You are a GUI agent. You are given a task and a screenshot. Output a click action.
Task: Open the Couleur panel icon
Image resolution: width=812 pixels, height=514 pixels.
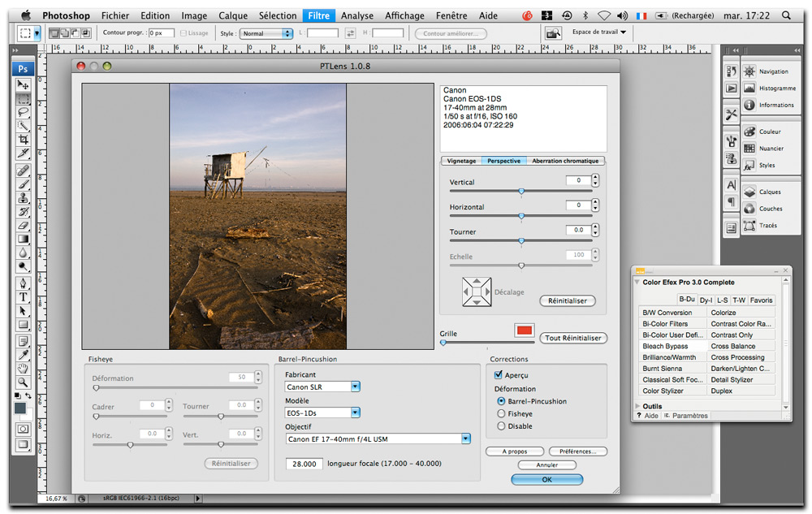pos(749,132)
